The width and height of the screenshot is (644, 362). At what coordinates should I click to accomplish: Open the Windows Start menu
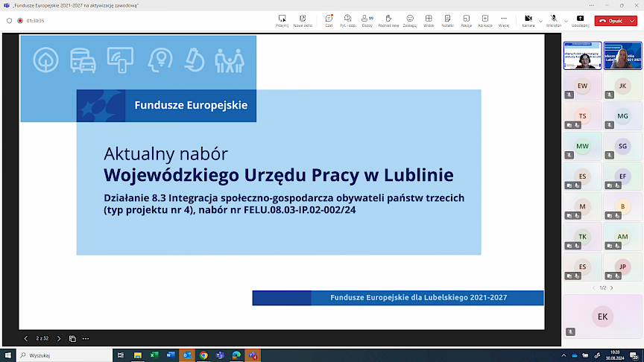click(x=7, y=355)
